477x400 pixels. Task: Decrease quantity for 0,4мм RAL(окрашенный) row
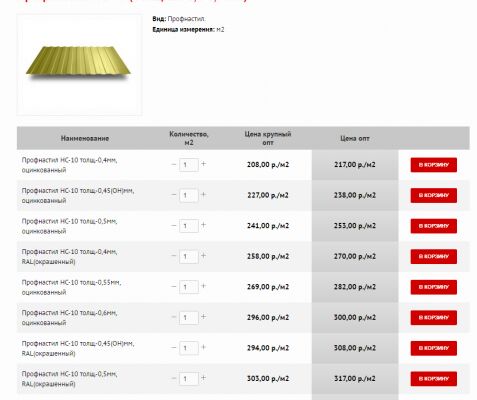[174, 256]
